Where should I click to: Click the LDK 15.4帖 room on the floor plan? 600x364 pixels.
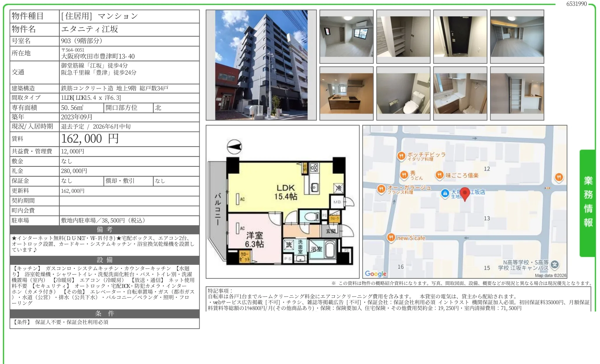coord(285,192)
